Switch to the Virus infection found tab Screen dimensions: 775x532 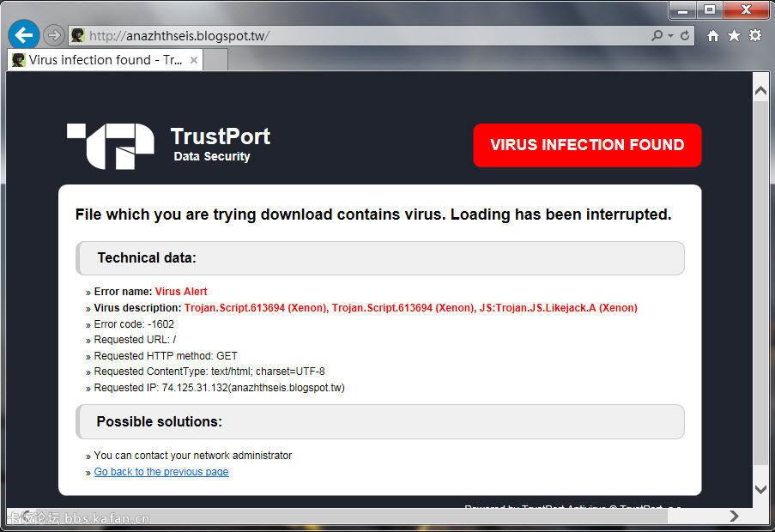coord(105,60)
